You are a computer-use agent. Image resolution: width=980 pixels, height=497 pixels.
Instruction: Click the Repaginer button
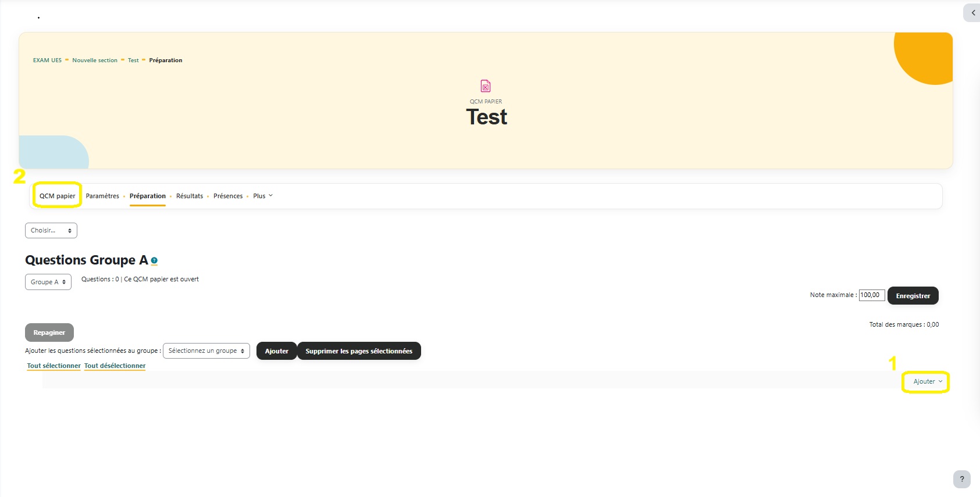(x=49, y=332)
